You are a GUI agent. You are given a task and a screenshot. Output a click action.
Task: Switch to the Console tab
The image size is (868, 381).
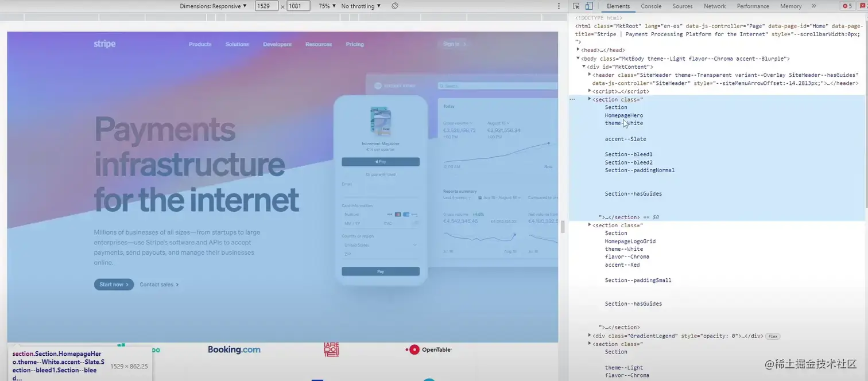pos(651,6)
